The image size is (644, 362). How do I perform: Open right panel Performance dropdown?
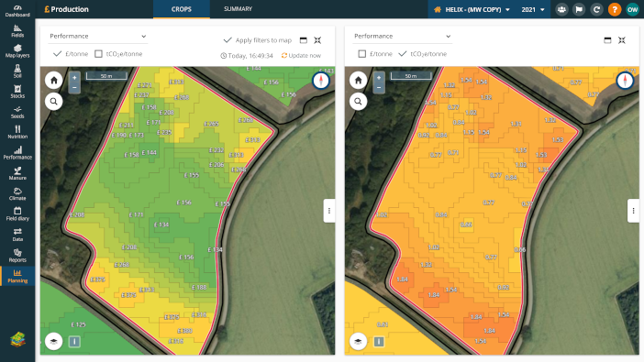(x=402, y=36)
